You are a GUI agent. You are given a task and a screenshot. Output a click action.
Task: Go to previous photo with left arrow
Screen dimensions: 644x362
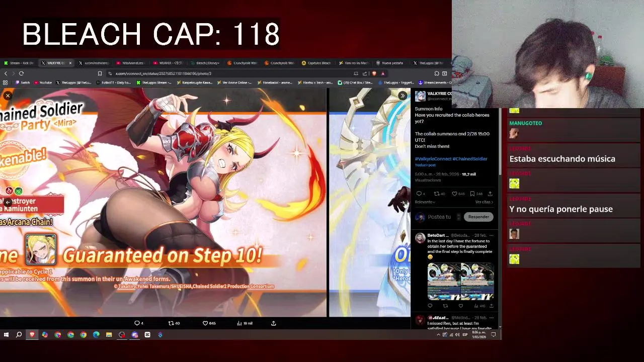(x=8, y=202)
